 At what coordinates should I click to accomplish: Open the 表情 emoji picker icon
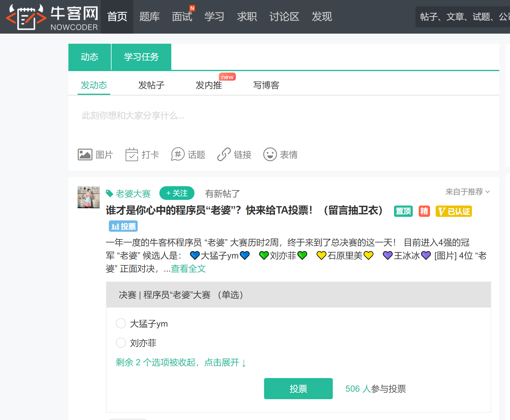point(270,154)
